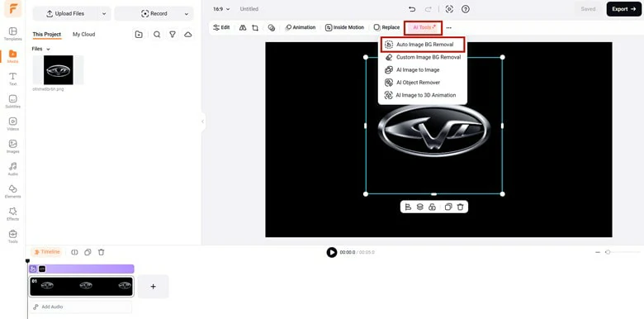
Task: Duplicate scene using timeline toolbar icon
Action: pos(88,252)
